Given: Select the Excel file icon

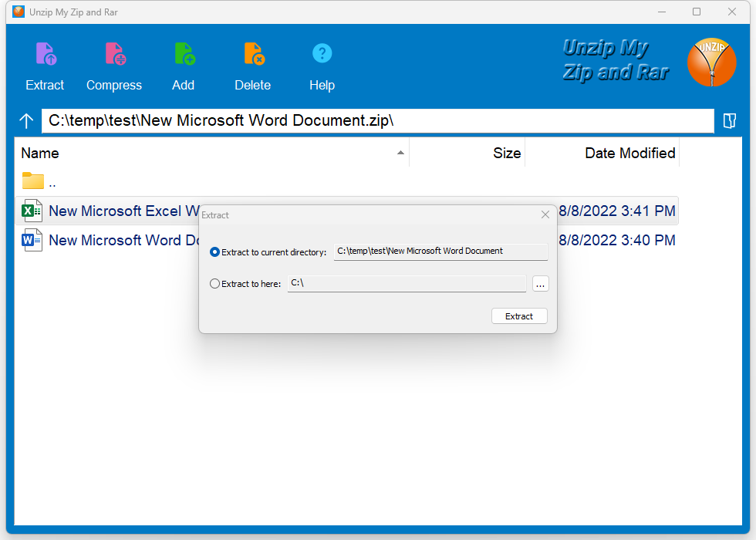Looking at the screenshot, I should pos(32,211).
